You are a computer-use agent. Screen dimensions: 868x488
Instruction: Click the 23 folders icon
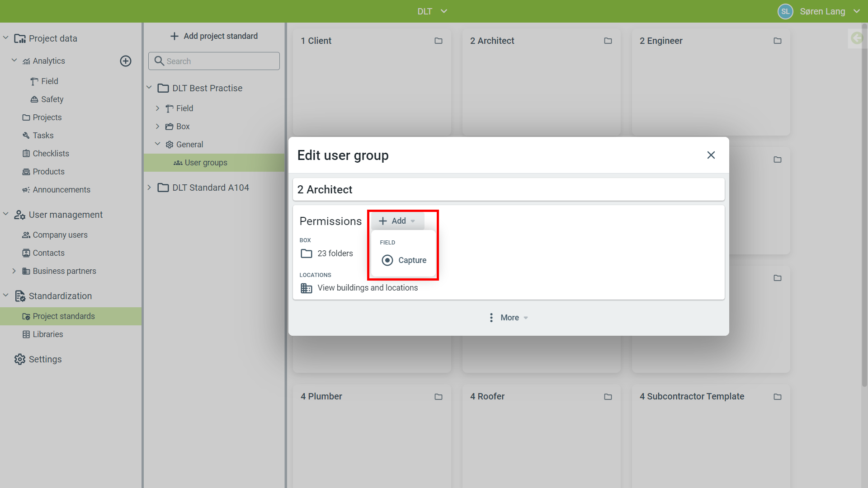click(x=306, y=253)
